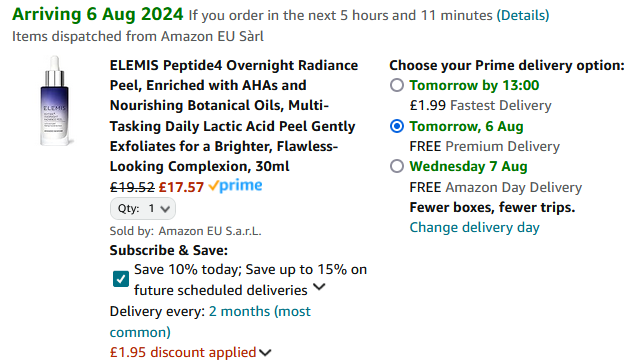Click the Prime logo next to price
The image size is (639, 360).
(x=235, y=186)
